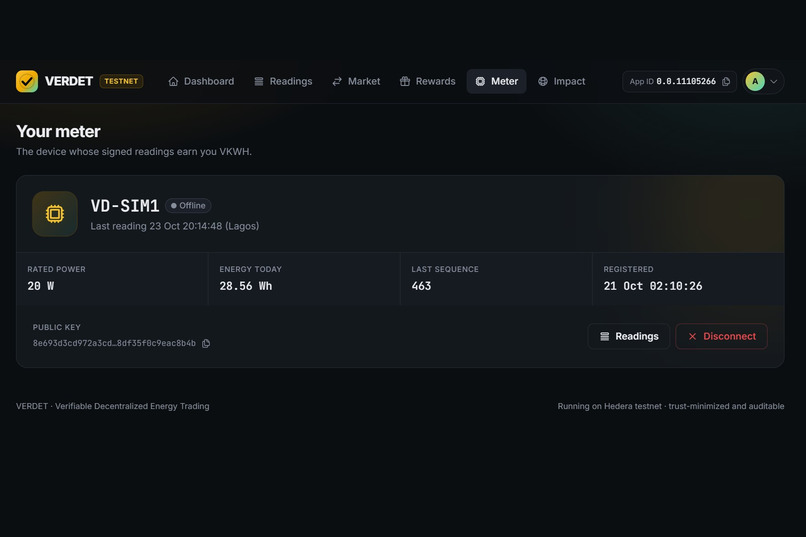The height and width of the screenshot is (537, 806).
Task: Open the Dashboard tab
Action: [x=201, y=81]
